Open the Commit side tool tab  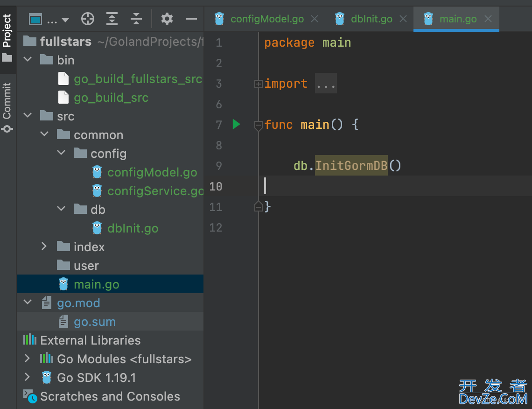pyautogui.click(x=7, y=107)
